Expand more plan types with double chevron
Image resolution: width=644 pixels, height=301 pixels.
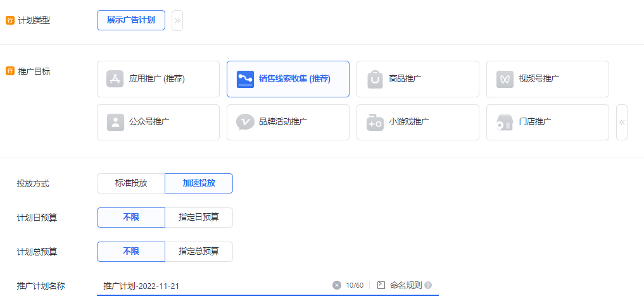[x=177, y=20]
